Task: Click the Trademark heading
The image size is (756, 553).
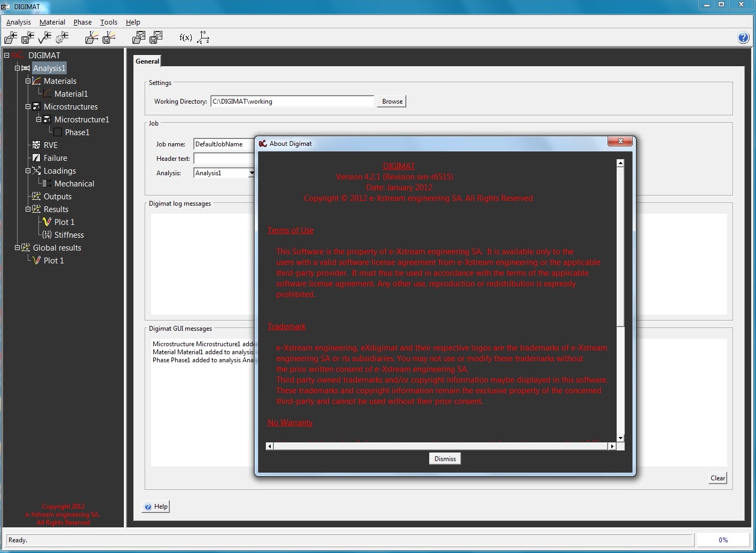Action: (x=287, y=326)
